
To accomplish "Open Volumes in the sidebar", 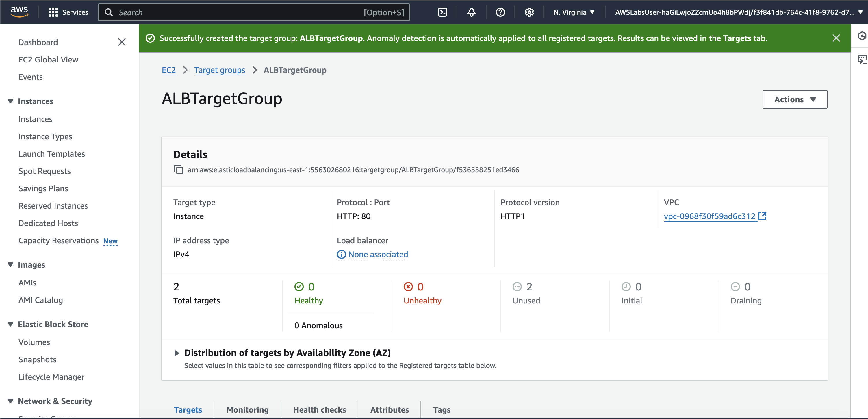I will tap(34, 342).
